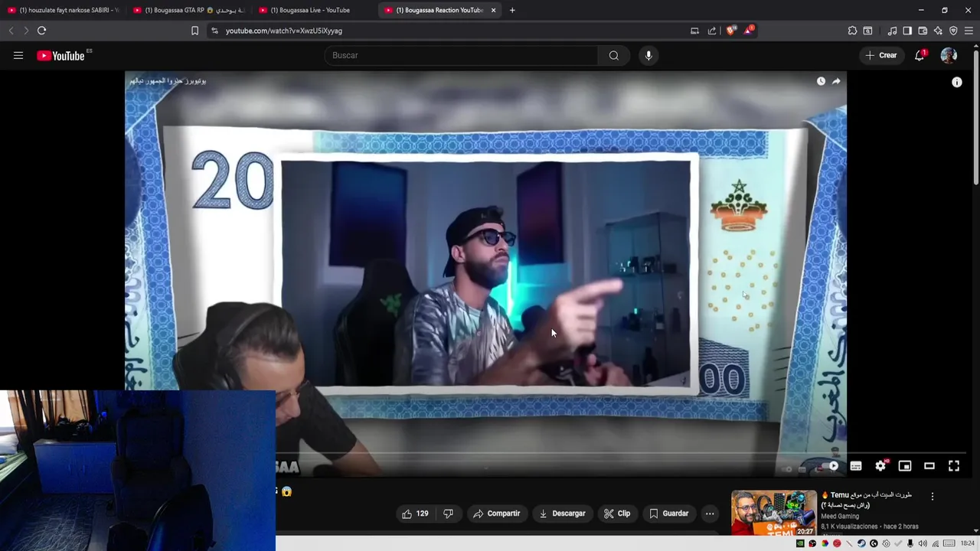Viewport: 980px width, 551px height.
Task: Switch to Bougassaa Live tab
Action: [315, 10]
